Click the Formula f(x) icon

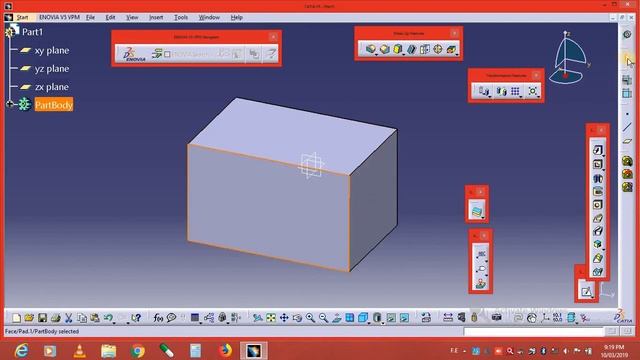point(158,318)
